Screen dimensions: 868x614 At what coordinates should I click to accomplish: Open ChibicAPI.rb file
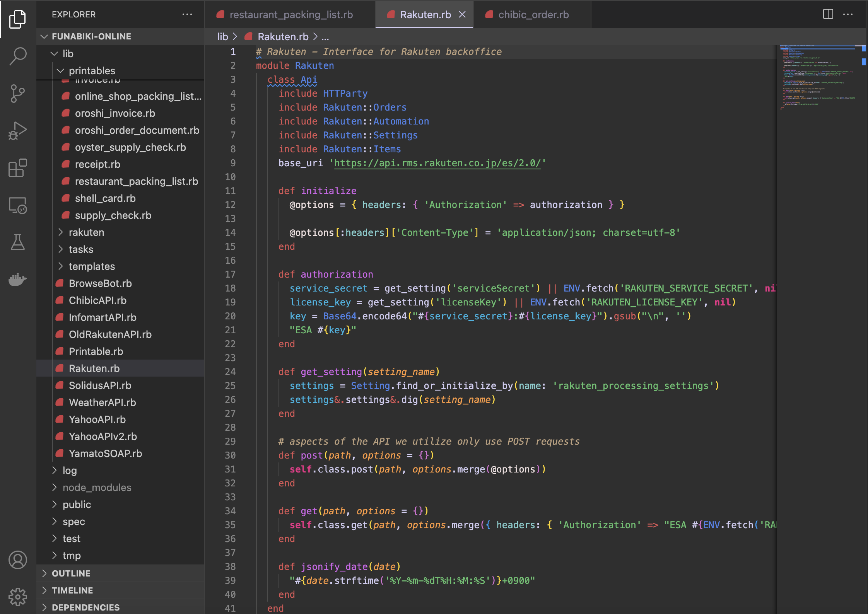click(x=120, y=300)
